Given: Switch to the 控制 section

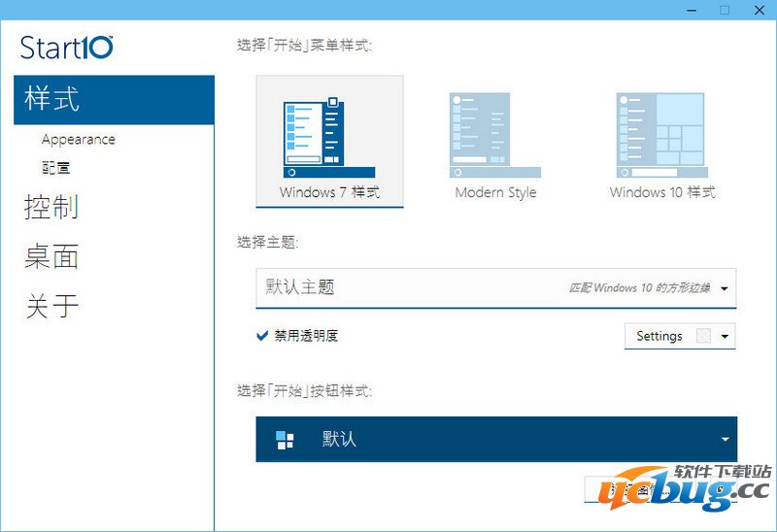Looking at the screenshot, I should (51, 207).
